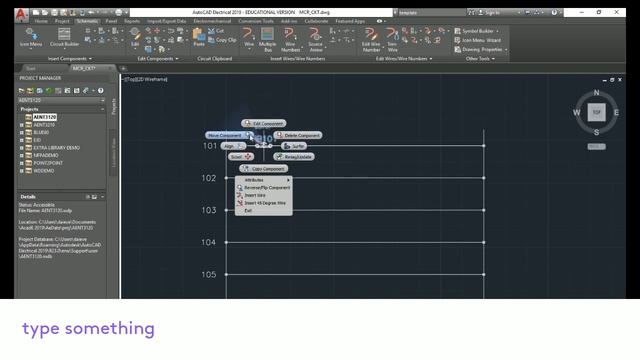
Task: Open Drawing Properties
Action: [x=480, y=49]
